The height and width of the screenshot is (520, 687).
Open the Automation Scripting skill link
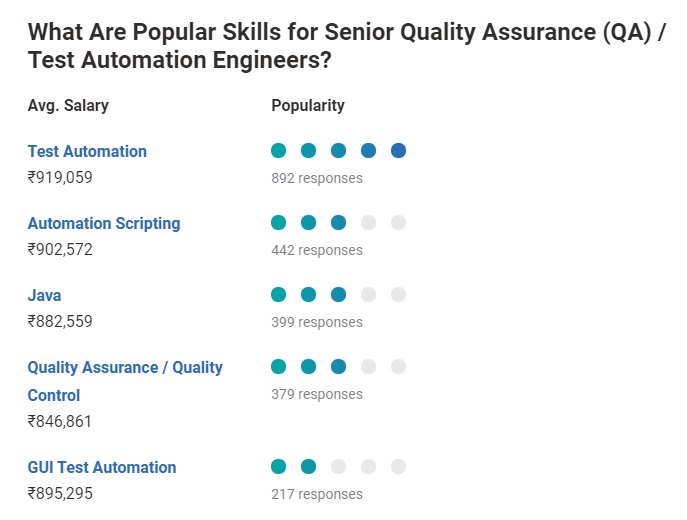(x=104, y=224)
